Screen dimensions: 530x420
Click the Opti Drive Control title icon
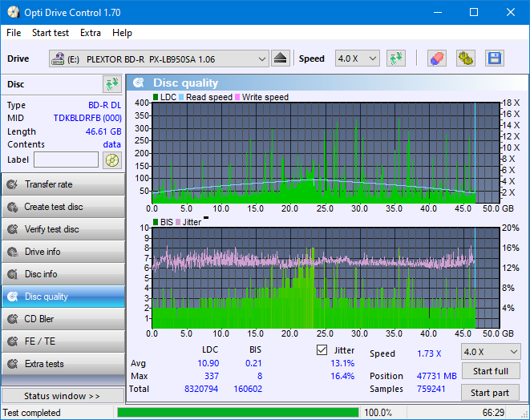pos(14,13)
